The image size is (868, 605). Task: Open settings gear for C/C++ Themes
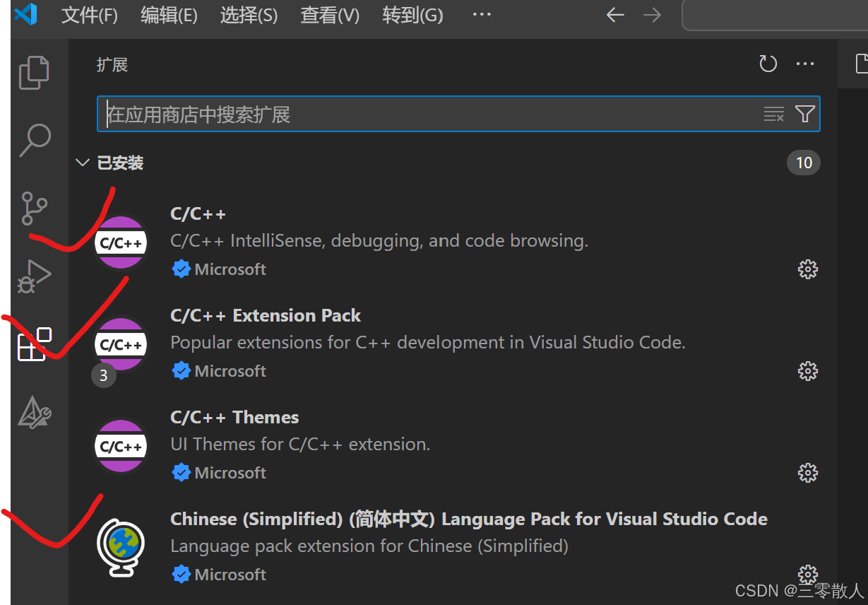pos(807,472)
